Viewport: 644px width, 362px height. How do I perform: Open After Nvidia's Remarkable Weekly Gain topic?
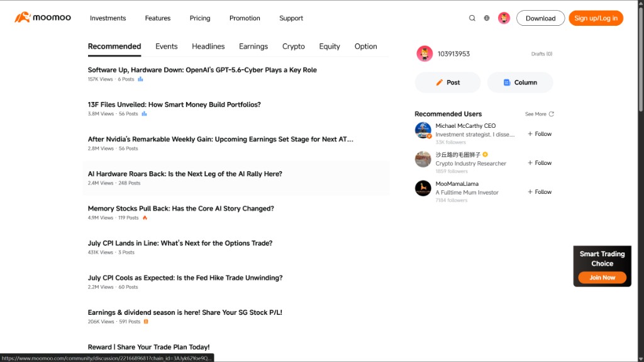click(221, 139)
